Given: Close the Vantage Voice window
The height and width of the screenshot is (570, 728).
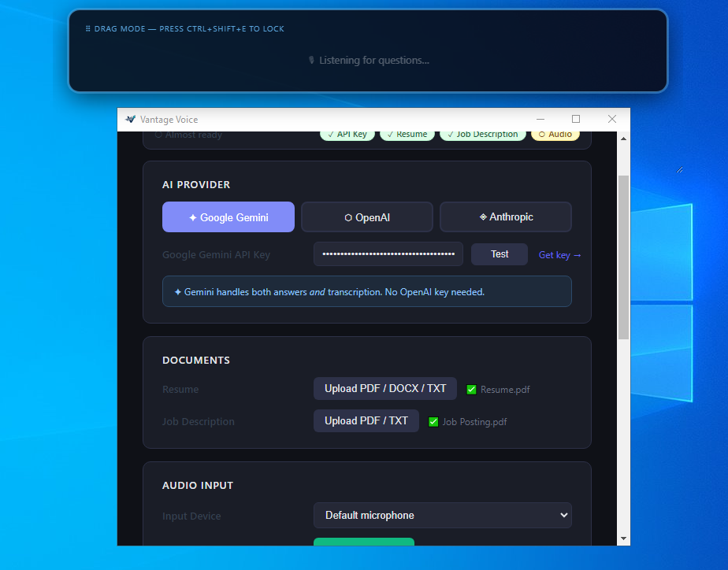Looking at the screenshot, I should click(x=612, y=119).
